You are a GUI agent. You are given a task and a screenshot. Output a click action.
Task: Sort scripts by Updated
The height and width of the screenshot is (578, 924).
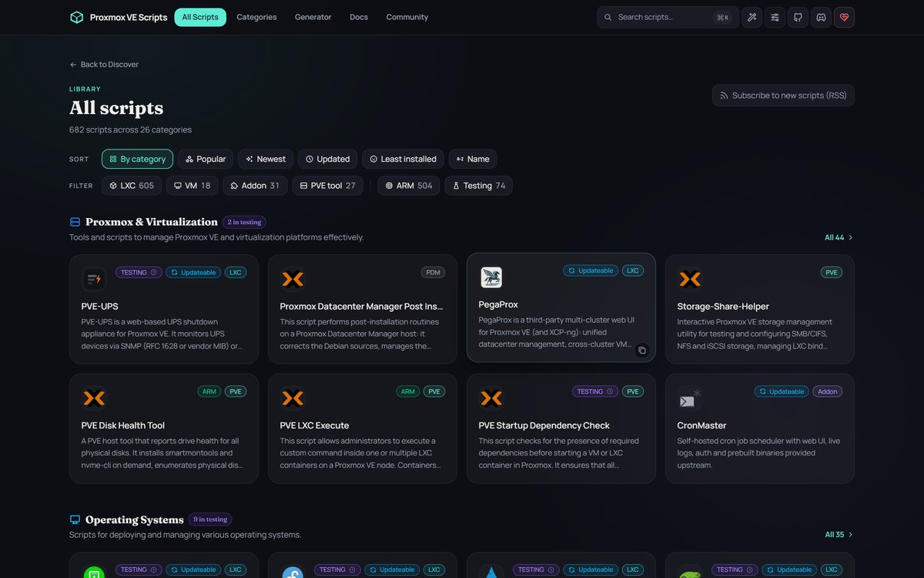point(328,159)
